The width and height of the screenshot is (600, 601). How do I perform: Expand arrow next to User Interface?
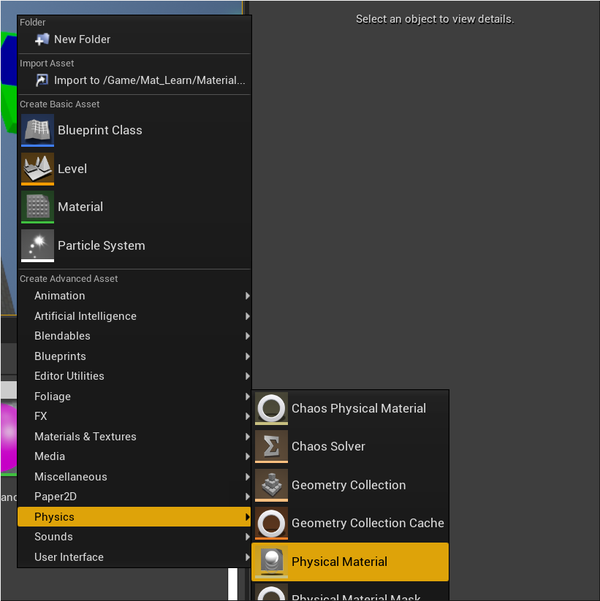click(x=247, y=557)
